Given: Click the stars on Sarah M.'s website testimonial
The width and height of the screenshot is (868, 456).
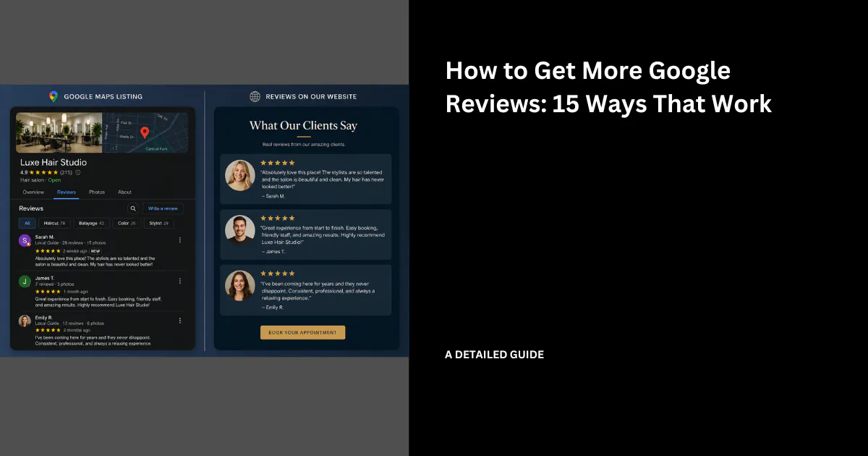Looking at the screenshot, I should coord(277,164).
